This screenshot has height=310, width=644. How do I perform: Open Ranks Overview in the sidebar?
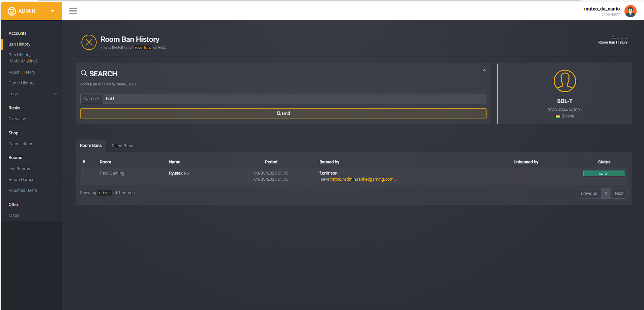click(17, 119)
